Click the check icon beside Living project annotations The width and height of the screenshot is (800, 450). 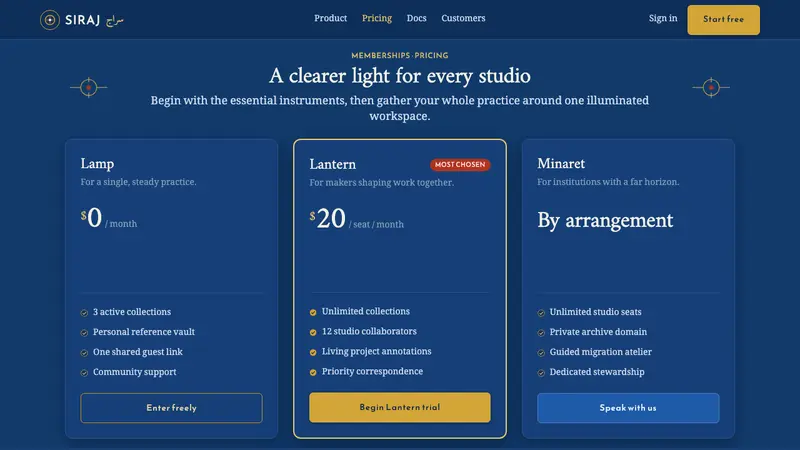(313, 352)
